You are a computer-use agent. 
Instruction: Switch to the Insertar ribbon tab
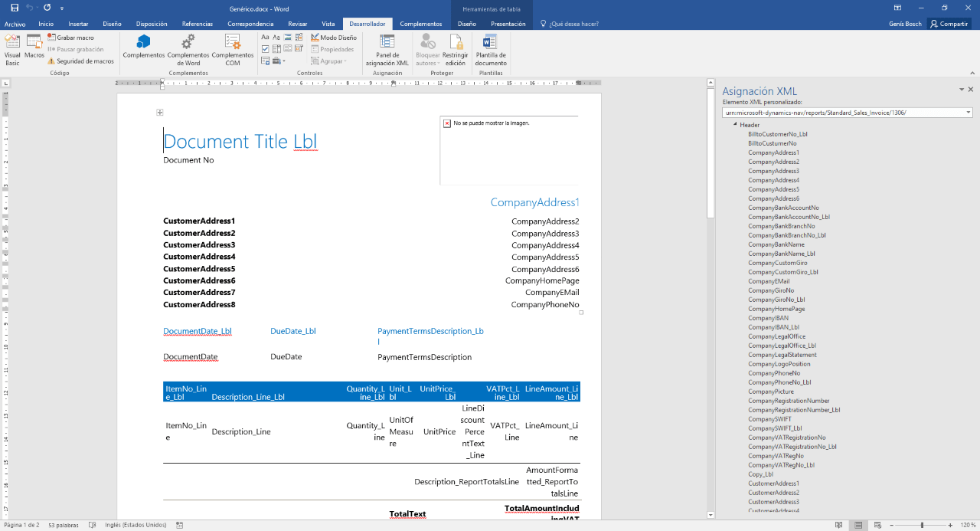[78, 24]
